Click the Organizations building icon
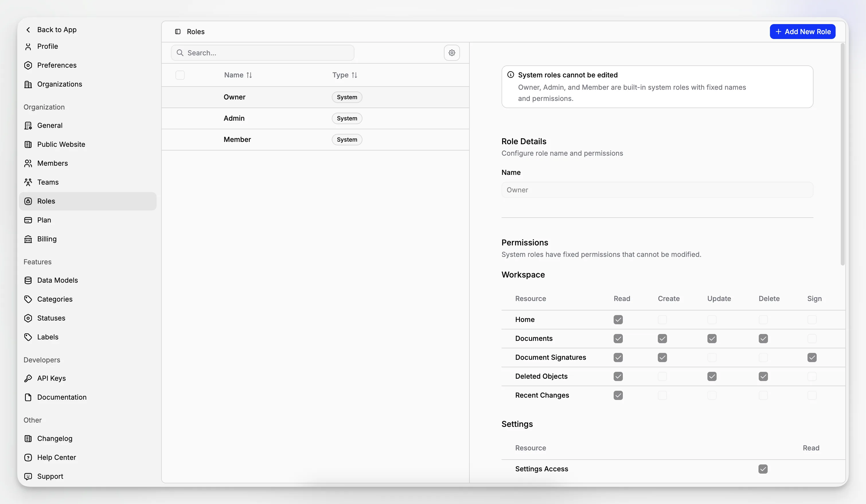 point(28,84)
